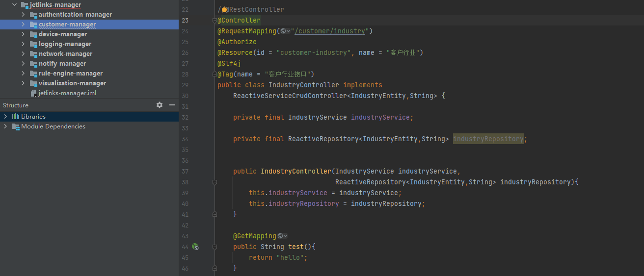
Task: Fold the test method at line 44
Action: 215,247
